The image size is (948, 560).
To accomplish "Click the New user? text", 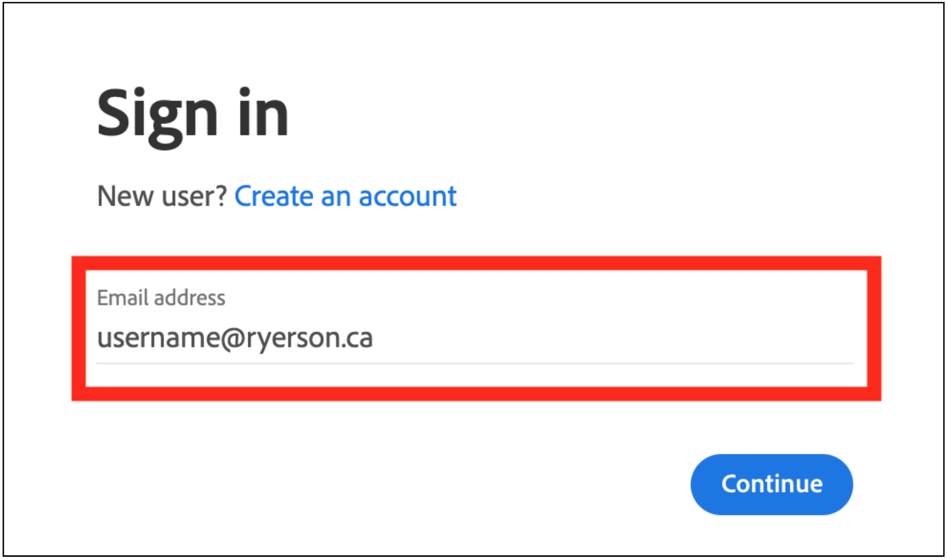I will pyautogui.click(x=162, y=197).
